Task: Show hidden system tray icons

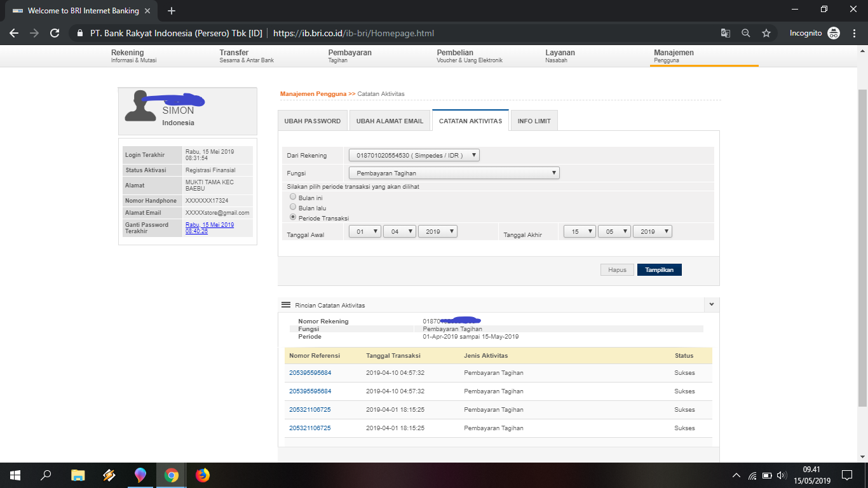Action: (x=736, y=475)
